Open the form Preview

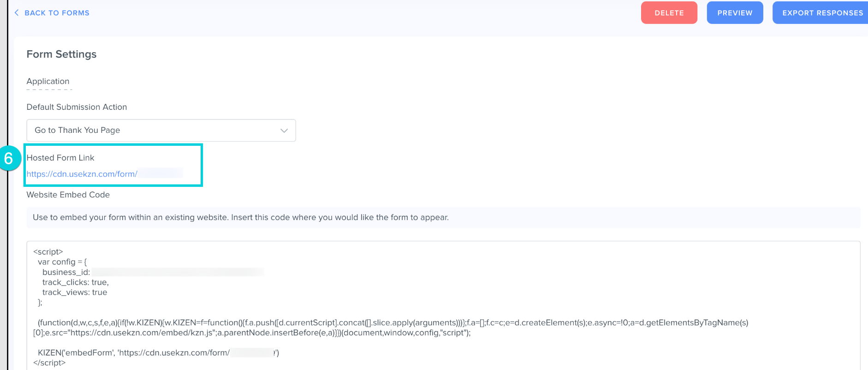(x=735, y=13)
